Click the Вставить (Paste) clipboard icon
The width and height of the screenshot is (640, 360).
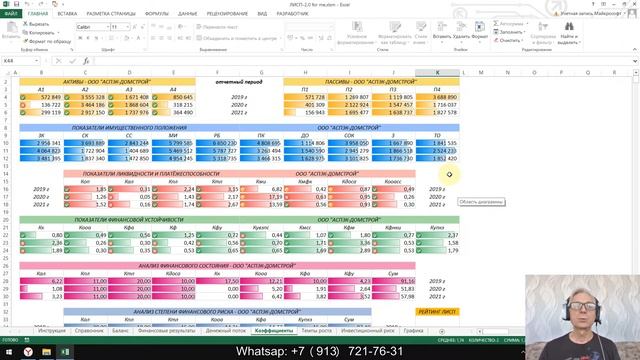click(11, 31)
